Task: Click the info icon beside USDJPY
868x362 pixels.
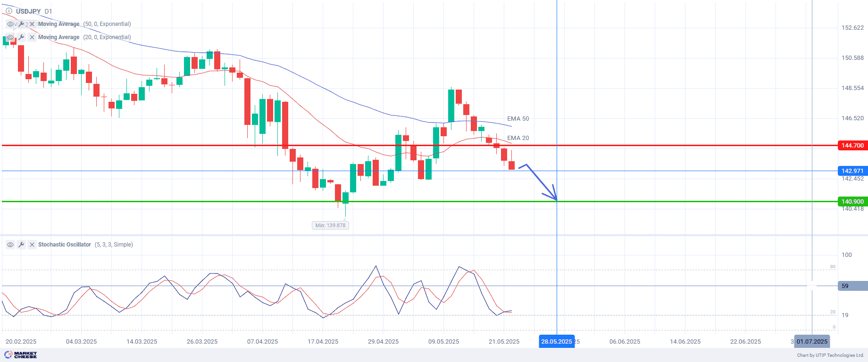Action: coord(9,11)
